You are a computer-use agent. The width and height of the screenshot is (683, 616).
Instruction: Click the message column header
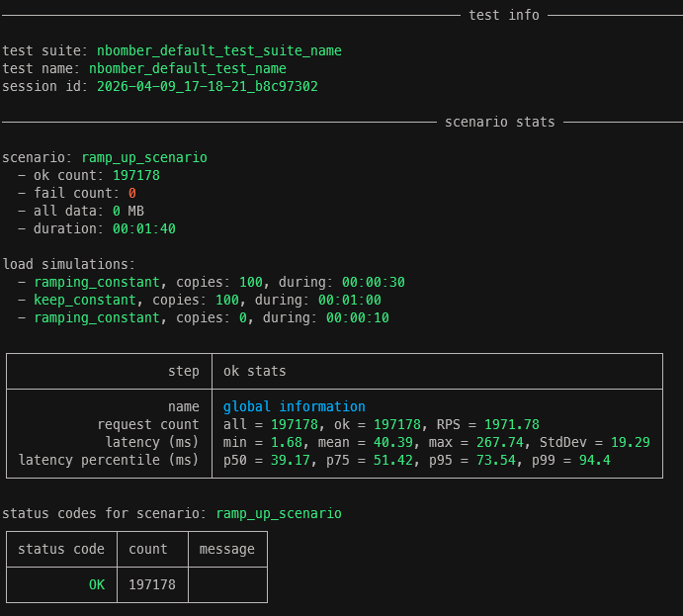(226, 549)
